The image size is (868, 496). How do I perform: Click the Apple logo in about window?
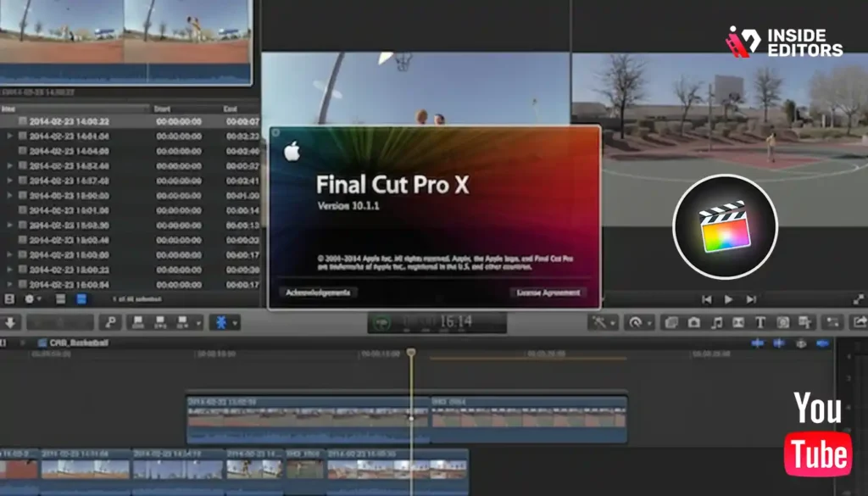(x=292, y=151)
